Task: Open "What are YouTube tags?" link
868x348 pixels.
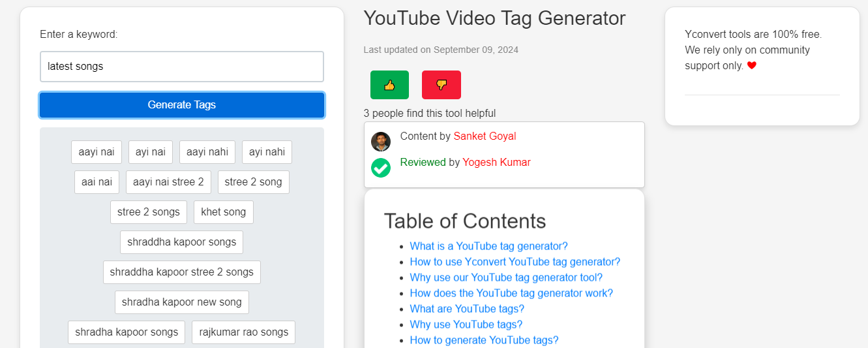Action: pos(467,309)
